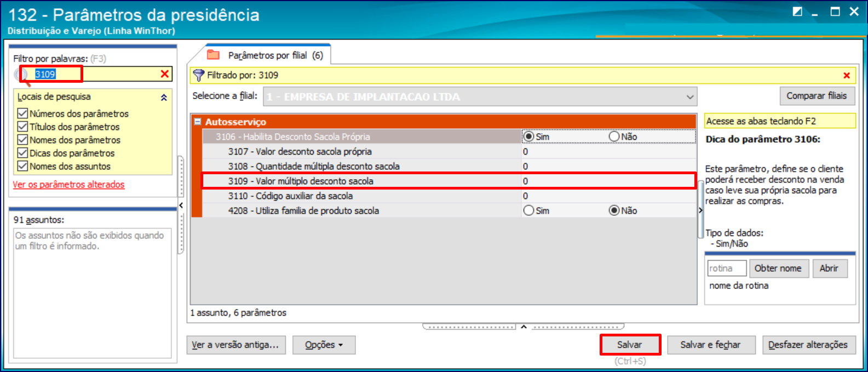Screen dimensions: 868x372
Task: Click Desfazer alterações
Action: click(808, 345)
